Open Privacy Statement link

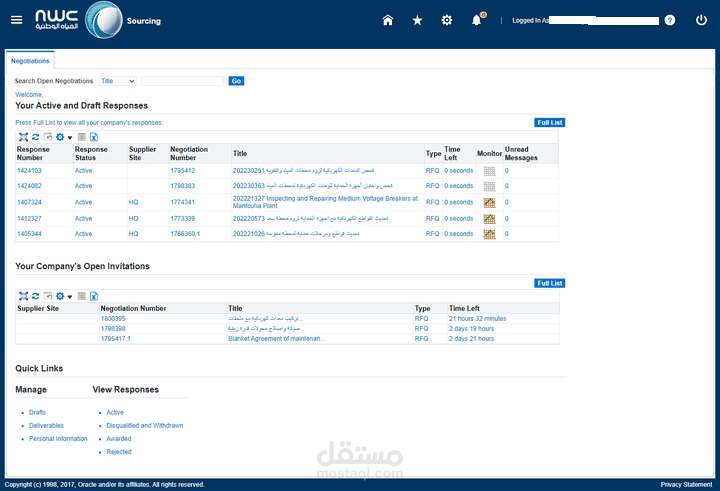coord(686,485)
